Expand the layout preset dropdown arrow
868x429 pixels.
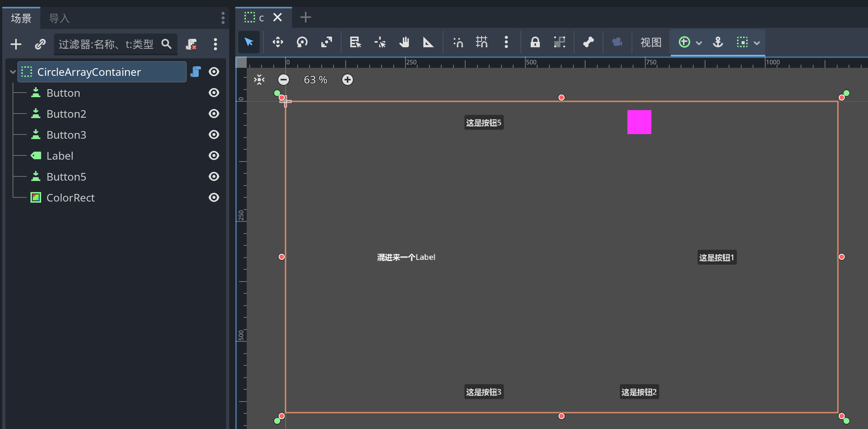(x=757, y=43)
